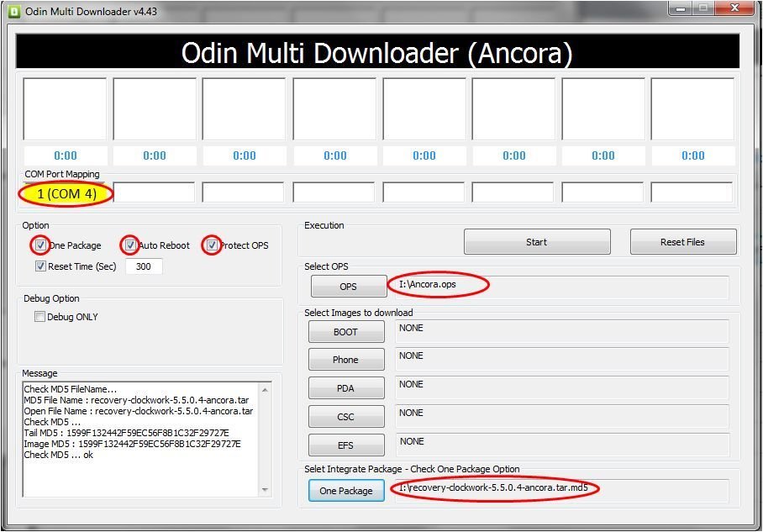Screen dimensions: 763x532
Task: Click the 'Check MD5 ... ok' log line
Action: click(x=58, y=455)
